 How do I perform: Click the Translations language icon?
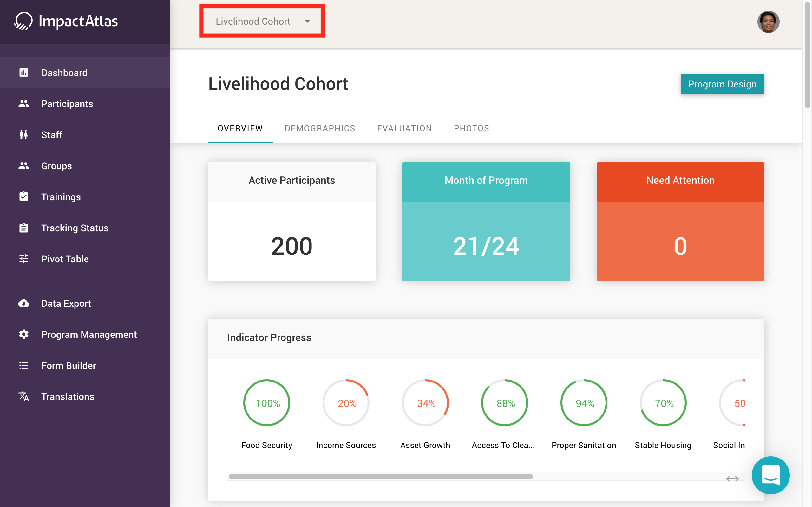click(23, 396)
